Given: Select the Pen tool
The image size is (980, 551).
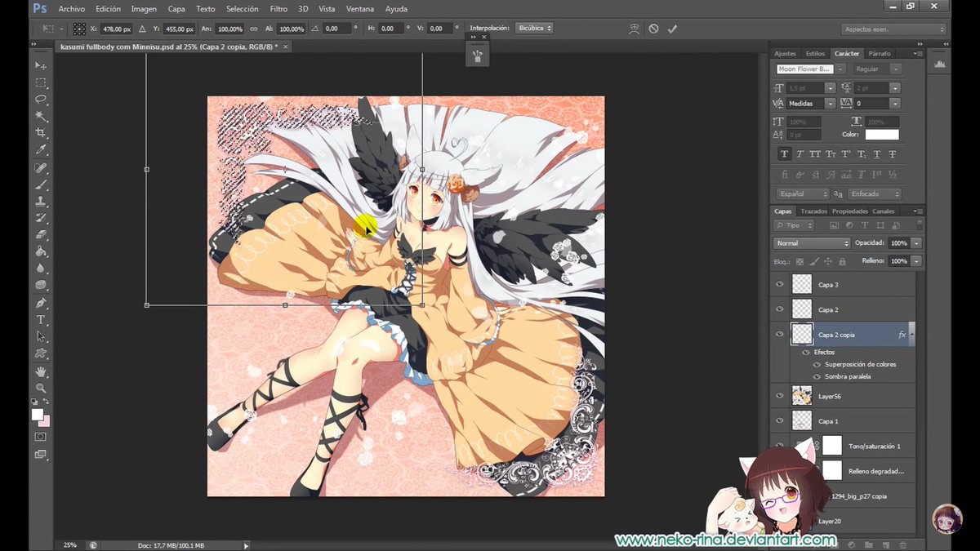Looking at the screenshot, I should (41, 303).
